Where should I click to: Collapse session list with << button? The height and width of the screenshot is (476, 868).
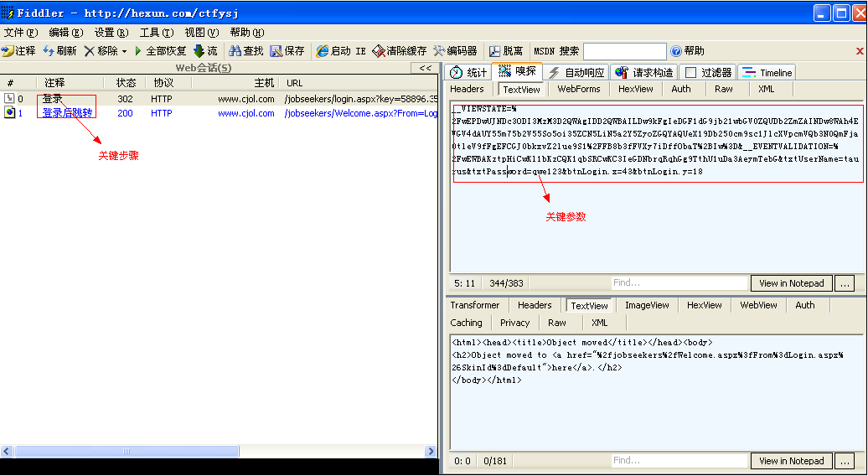click(x=425, y=68)
